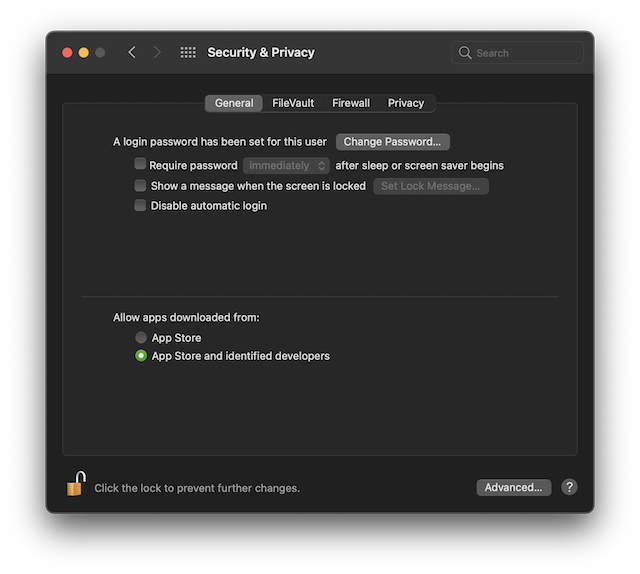Minimize the window with the yellow button
The image size is (640, 574).
click(84, 53)
